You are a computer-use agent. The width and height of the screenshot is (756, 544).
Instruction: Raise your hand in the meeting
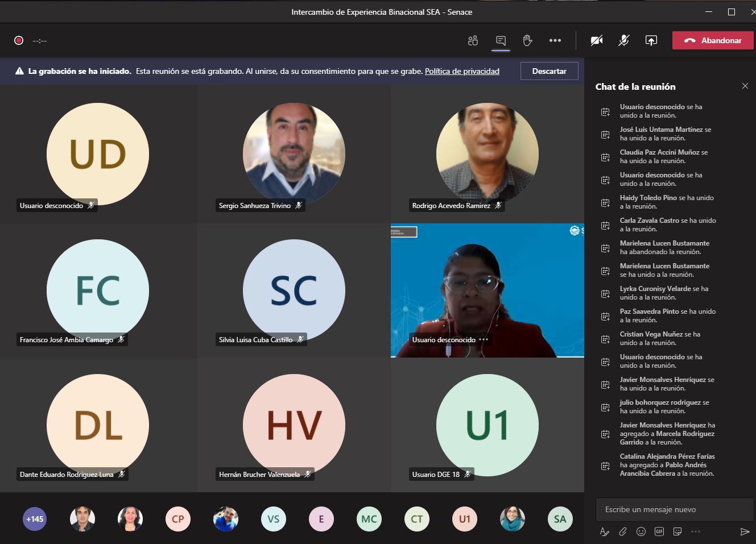[x=527, y=40]
